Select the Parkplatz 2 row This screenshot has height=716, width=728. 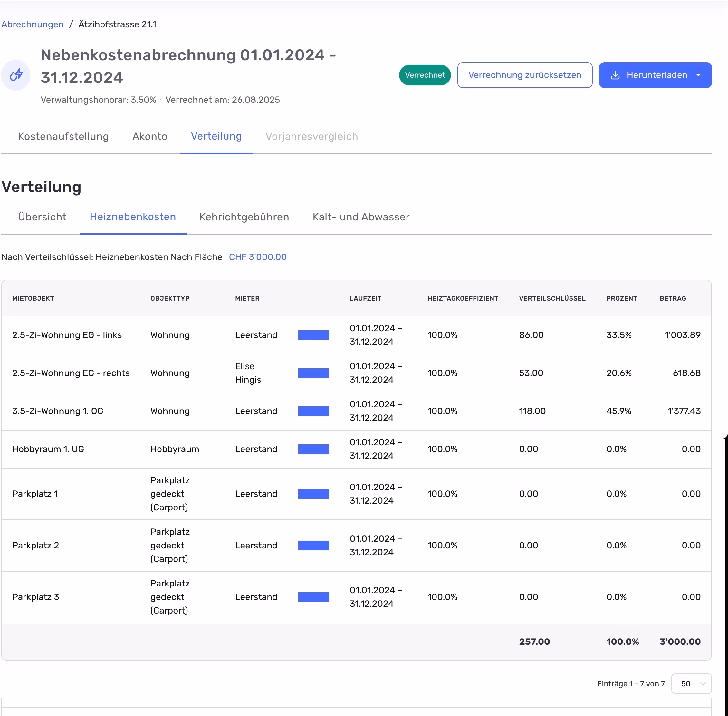tap(36, 545)
